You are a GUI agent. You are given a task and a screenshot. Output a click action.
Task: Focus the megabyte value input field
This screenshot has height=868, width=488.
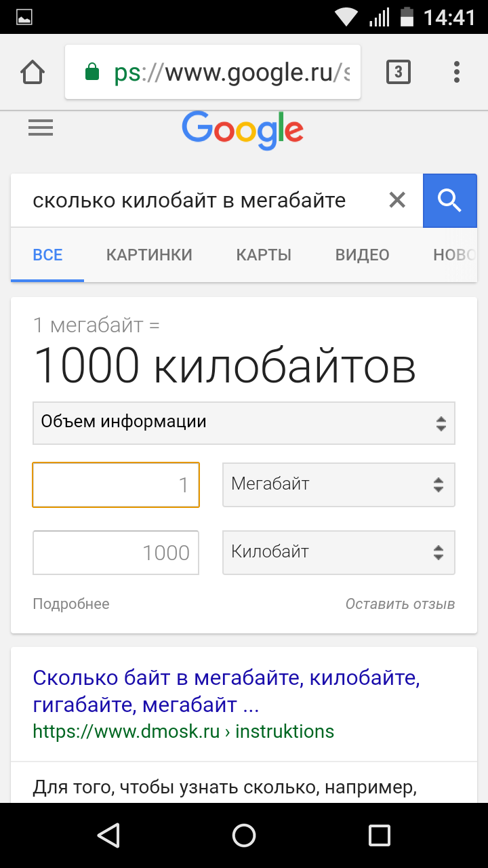(116, 485)
